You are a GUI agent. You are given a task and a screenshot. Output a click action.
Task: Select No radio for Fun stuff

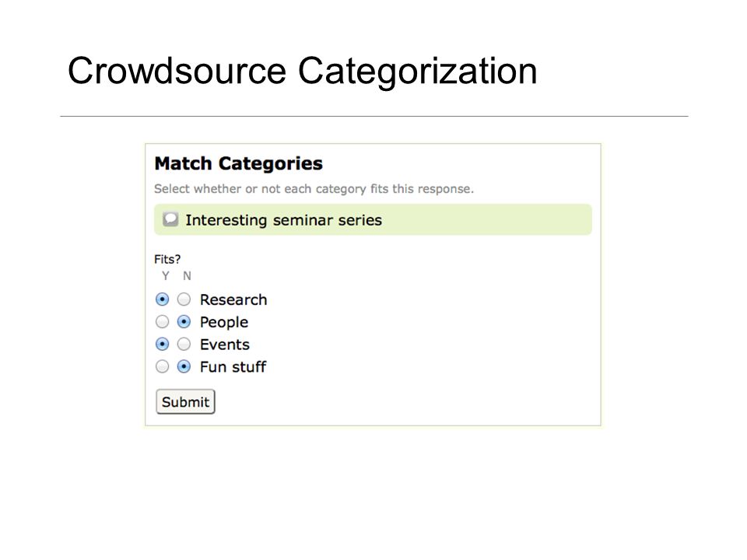(x=184, y=366)
